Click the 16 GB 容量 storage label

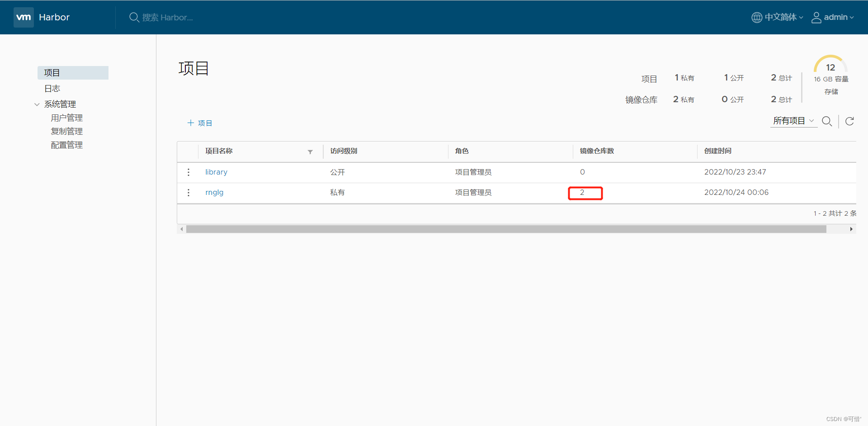coord(831,79)
